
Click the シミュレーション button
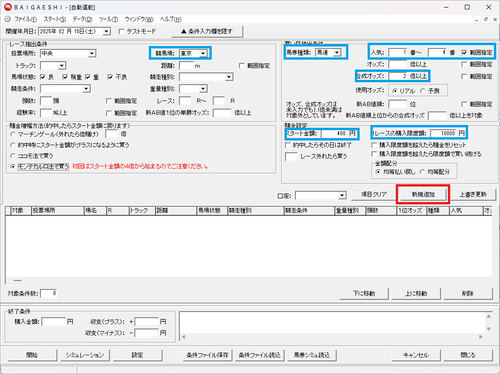point(85,355)
